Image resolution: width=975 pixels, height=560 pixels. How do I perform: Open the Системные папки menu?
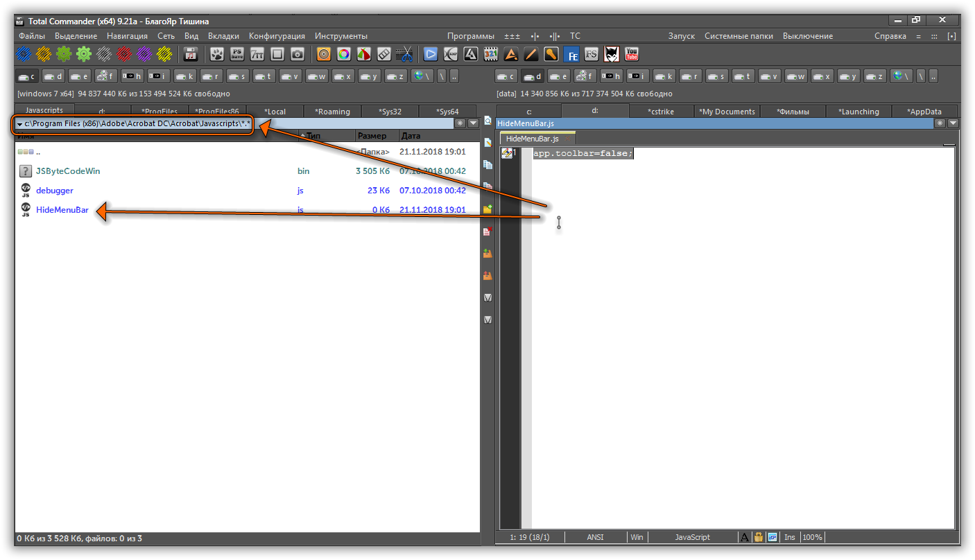pyautogui.click(x=739, y=36)
